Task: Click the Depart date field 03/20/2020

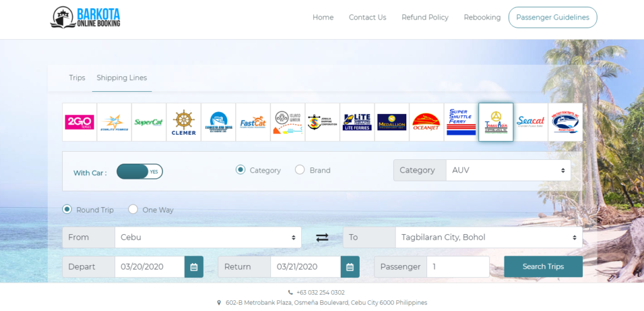Action: tap(150, 267)
